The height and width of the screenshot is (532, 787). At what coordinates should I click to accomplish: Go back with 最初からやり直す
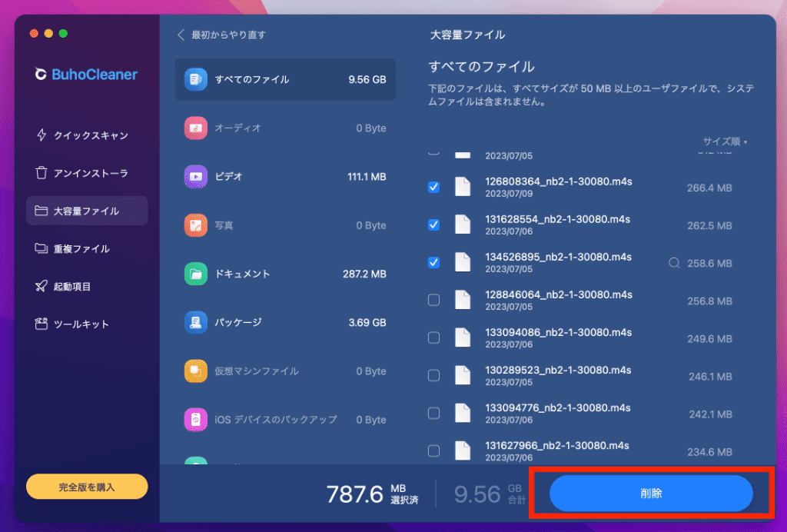click(221, 35)
